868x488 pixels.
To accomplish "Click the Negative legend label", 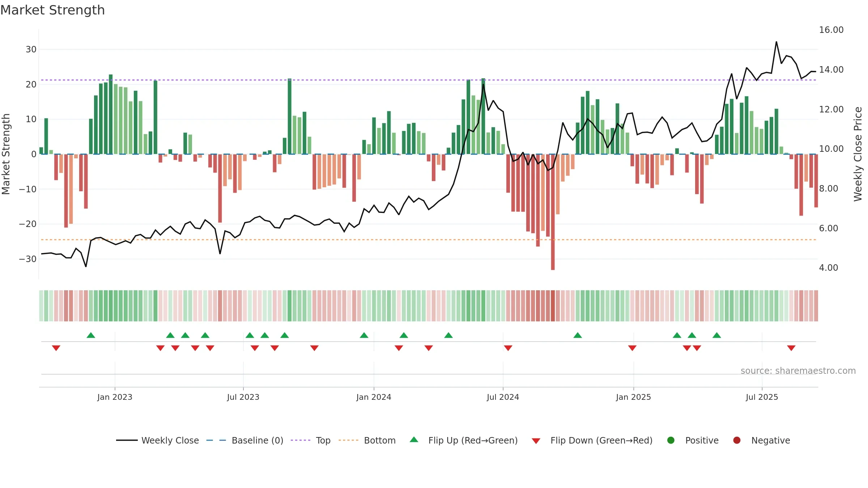I will 771,441.
